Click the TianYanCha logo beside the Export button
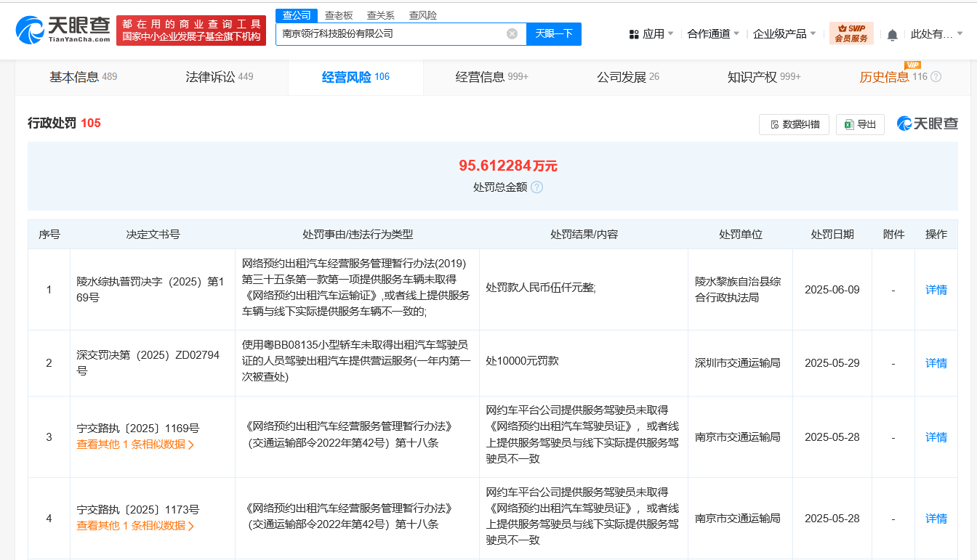This screenshot has height=560, width=977. pos(927,124)
